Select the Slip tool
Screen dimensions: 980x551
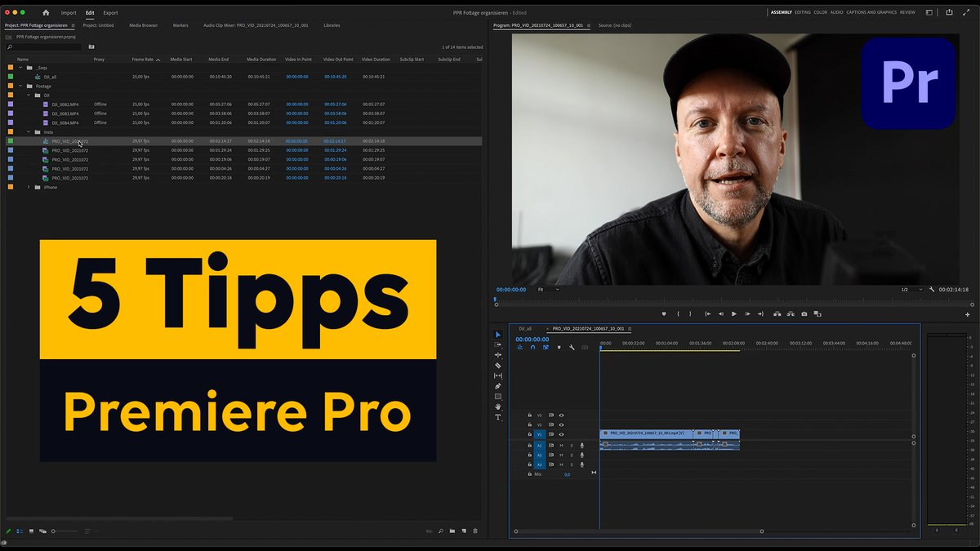click(498, 375)
